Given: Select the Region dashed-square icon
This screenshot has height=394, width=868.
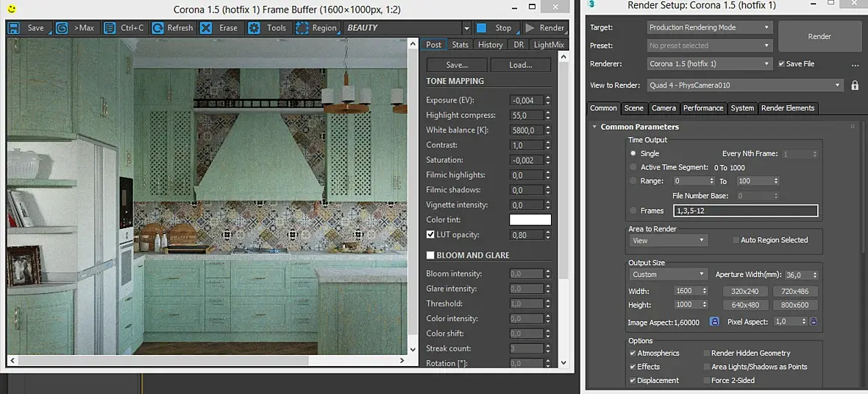Looking at the screenshot, I should [302, 28].
